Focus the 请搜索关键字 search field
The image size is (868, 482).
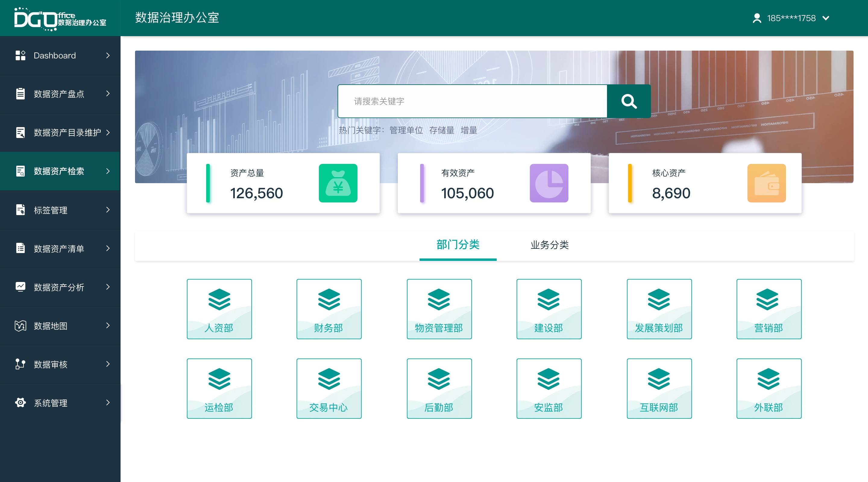click(x=472, y=101)
